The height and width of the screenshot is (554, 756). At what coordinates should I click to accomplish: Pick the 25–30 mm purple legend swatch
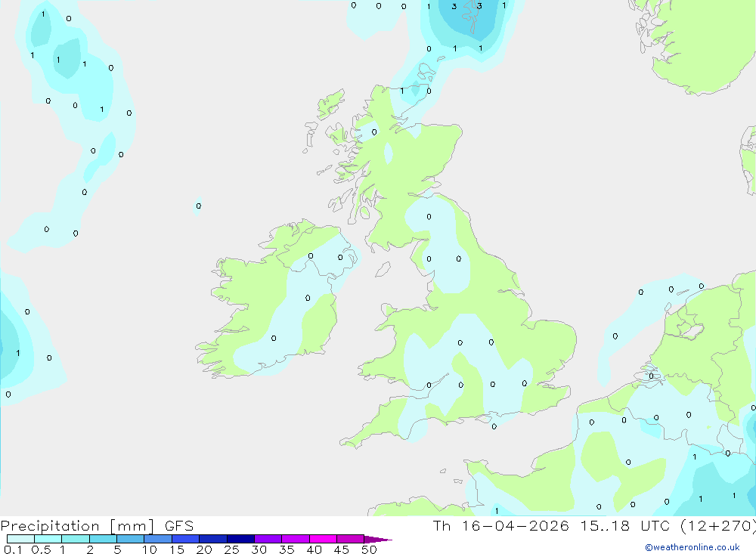point(240,539)
